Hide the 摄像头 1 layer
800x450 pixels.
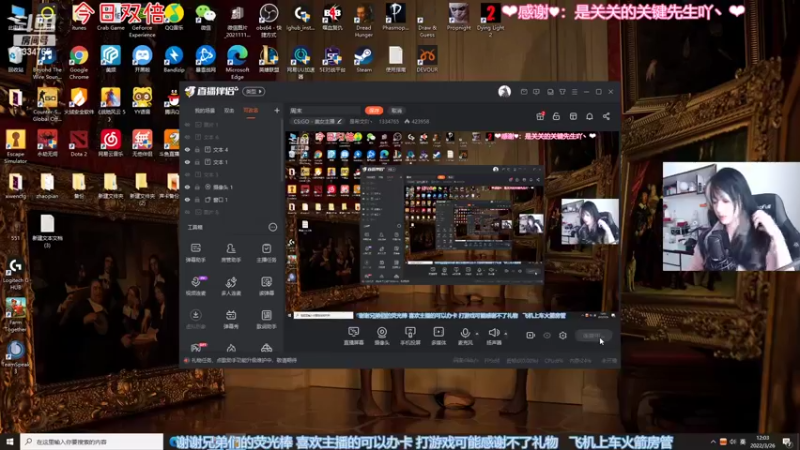[x=187, y=187]
